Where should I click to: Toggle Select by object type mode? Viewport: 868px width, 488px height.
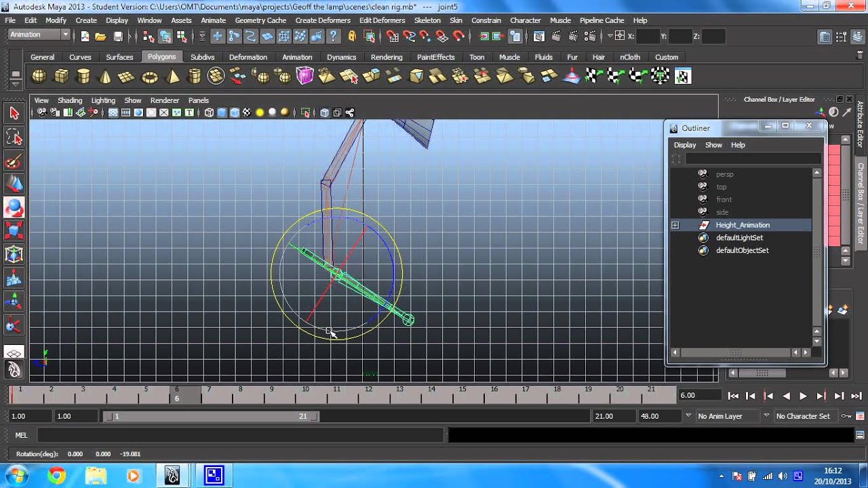coord(165,36)
